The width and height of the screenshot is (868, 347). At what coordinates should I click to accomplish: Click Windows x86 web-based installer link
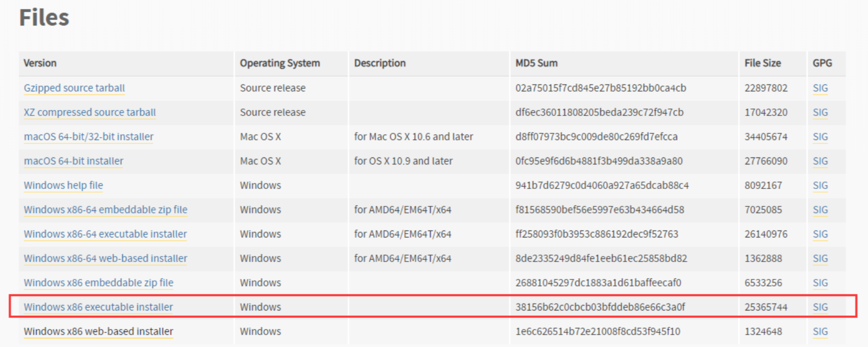(x=99, y=331)
